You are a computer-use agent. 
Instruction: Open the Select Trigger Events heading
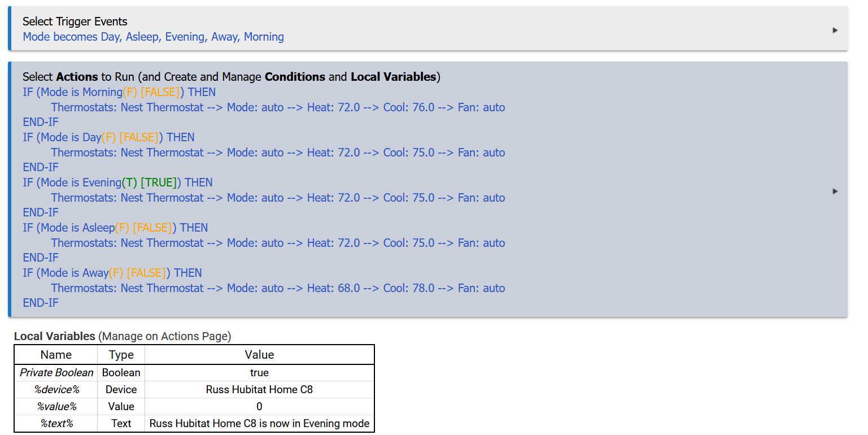click(75, 21)
